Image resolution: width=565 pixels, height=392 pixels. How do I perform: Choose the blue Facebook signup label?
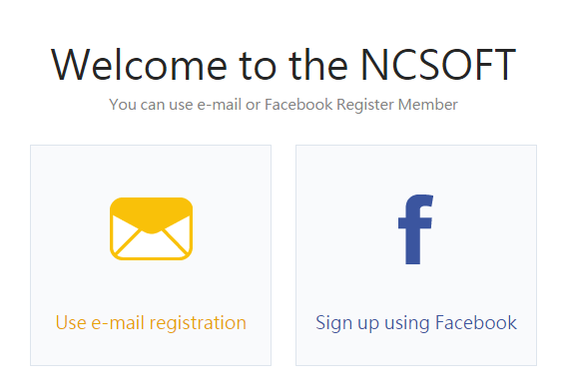click(x=416, y=323)
